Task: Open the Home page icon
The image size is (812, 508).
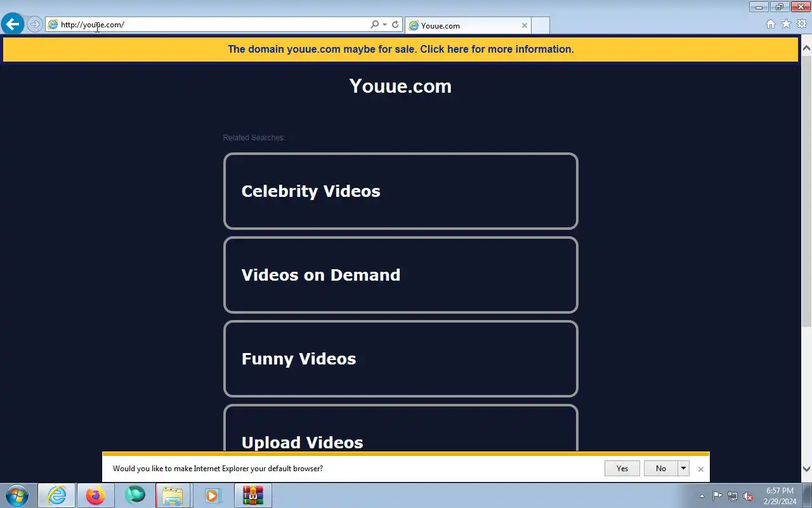Action: pos(771,24)
